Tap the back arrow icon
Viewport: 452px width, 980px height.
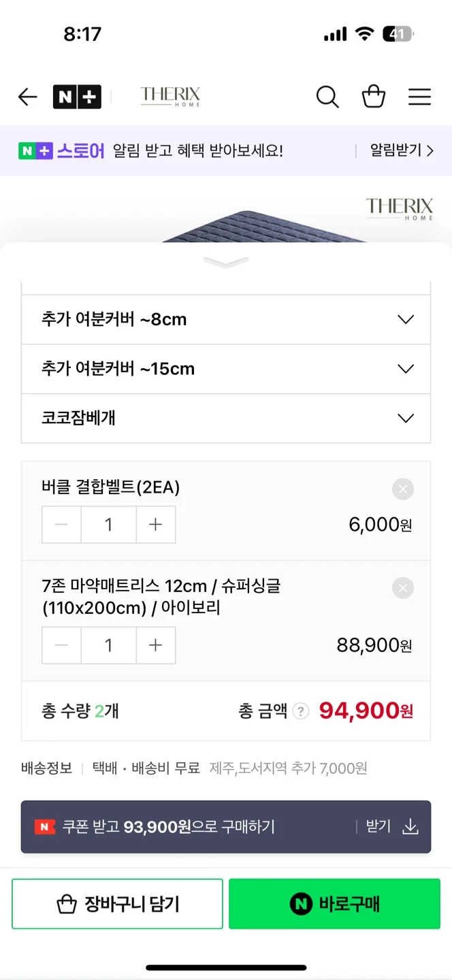point(27,97)
